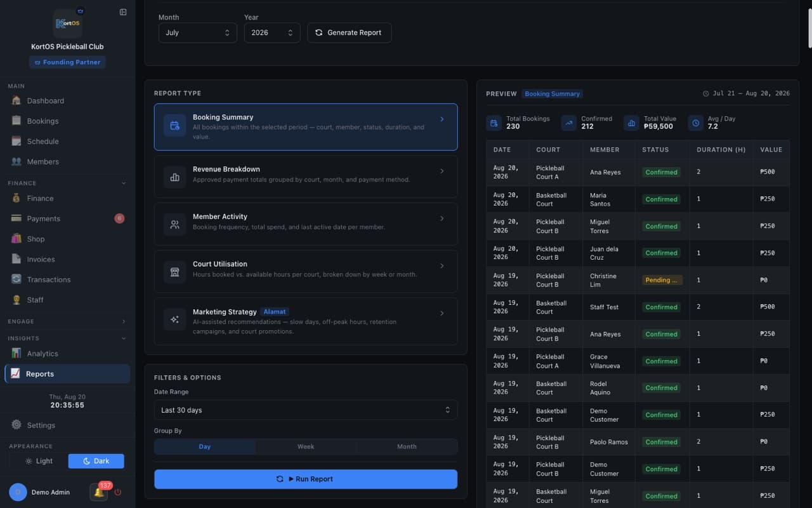Click the Finance money bag icon
Screen dimensions: 812x508
16,198
